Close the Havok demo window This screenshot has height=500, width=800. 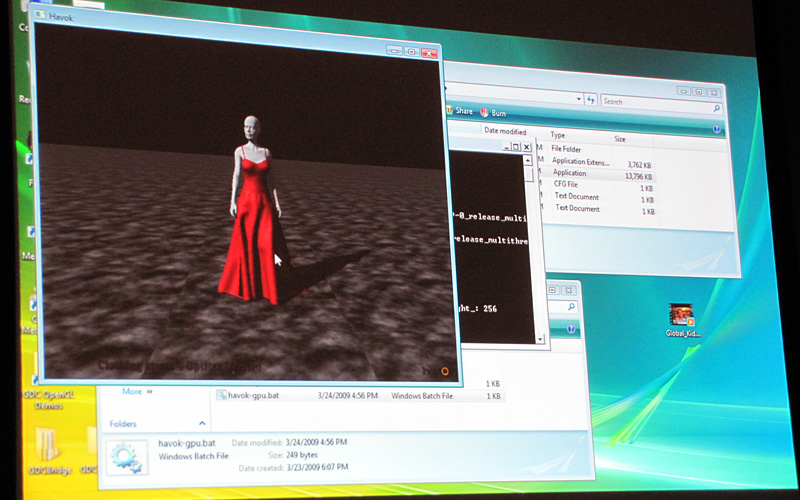[429, 53]
